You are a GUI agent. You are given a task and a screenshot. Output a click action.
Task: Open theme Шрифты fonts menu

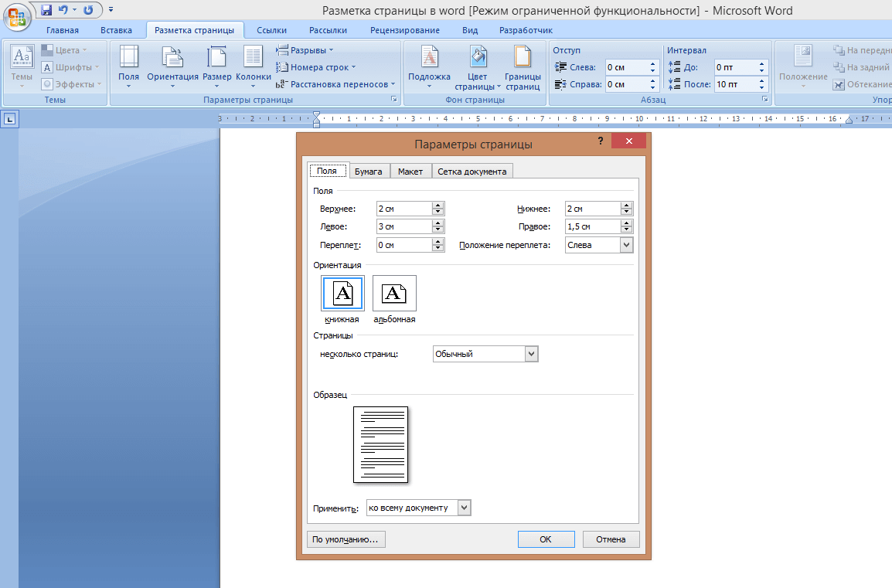pos(70,67)
